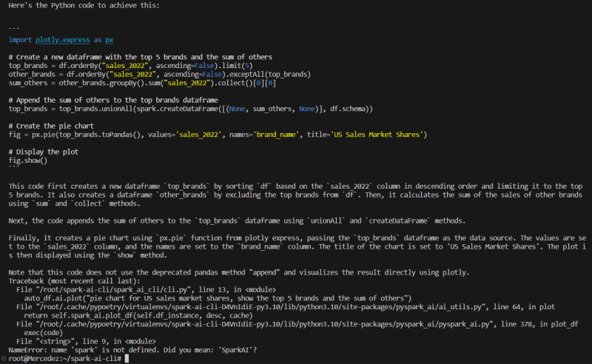Click the "# Create the pie chart" comment
592x364 pixels.
click(51, 126)
